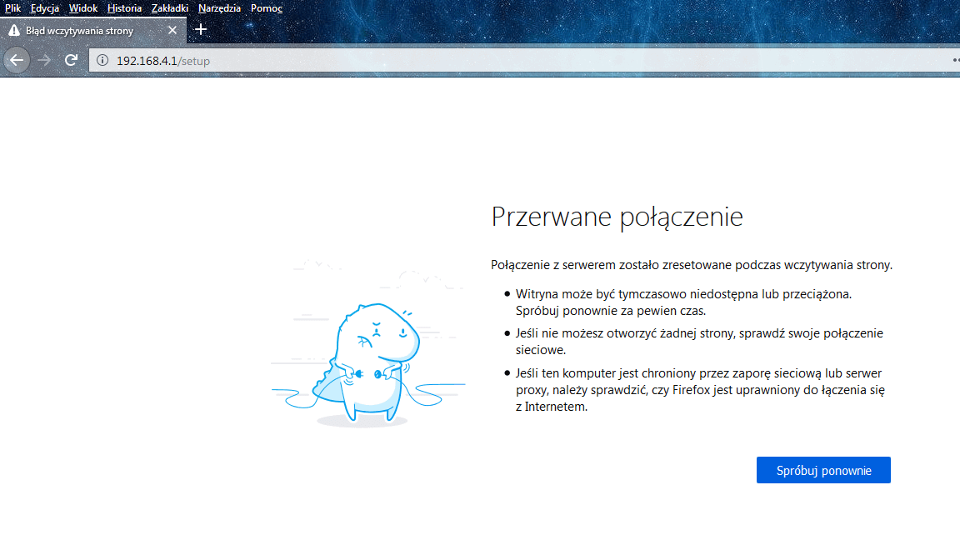The height and width of the screenshot is (560, 960).
Task: Click the Przerwane połączenie heading
Action: pos(617,217)
